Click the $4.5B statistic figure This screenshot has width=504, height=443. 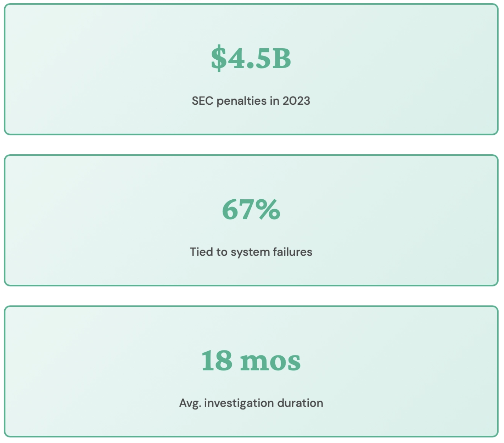click(251, 58)
